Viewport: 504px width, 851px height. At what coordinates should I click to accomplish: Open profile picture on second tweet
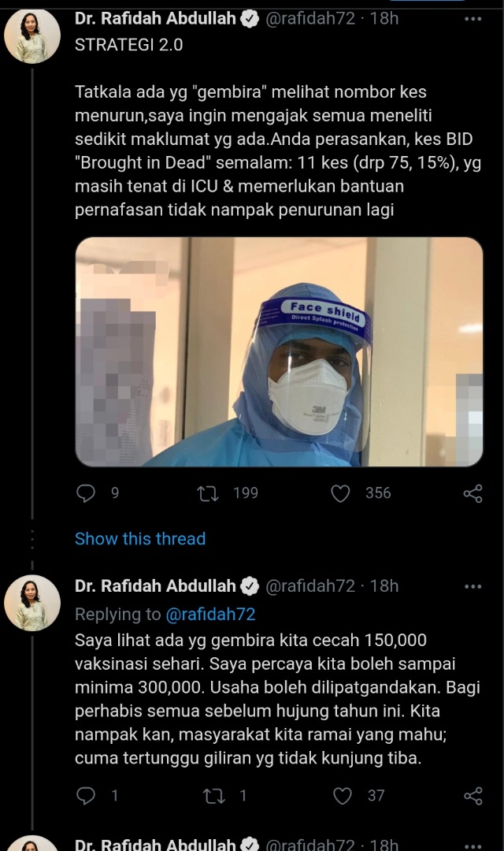[32, 603]
